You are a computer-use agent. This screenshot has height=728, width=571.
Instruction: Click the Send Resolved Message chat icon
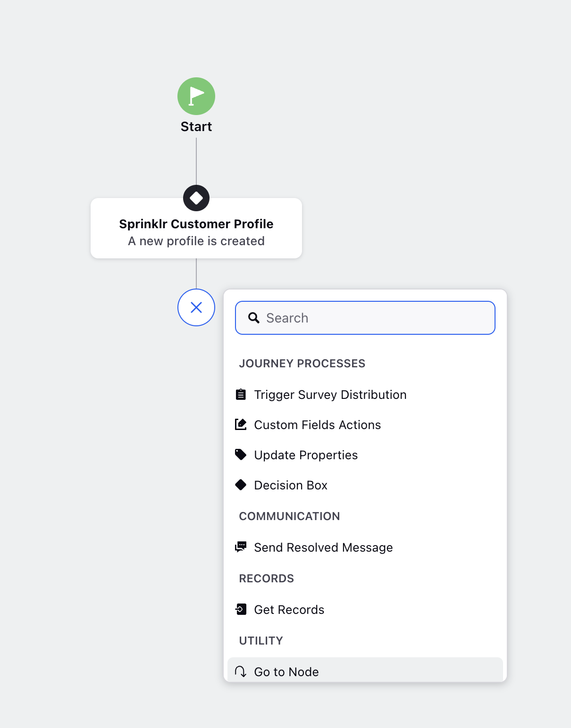point(241,547)
